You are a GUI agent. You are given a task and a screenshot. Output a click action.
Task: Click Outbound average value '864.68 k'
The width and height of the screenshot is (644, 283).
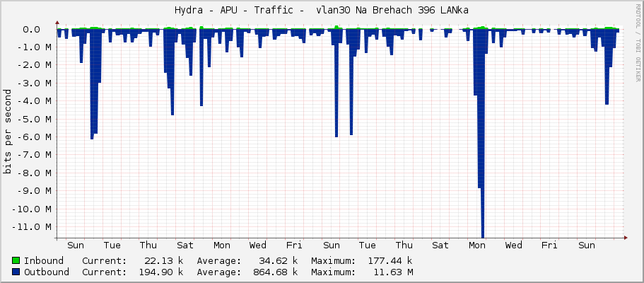coord(276,272)
